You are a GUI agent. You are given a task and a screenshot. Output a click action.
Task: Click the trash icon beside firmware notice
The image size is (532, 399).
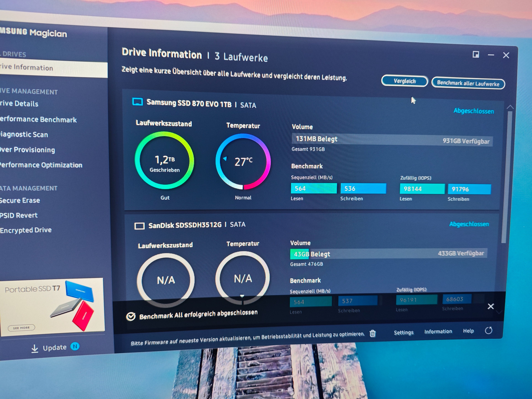click(373, 333)
